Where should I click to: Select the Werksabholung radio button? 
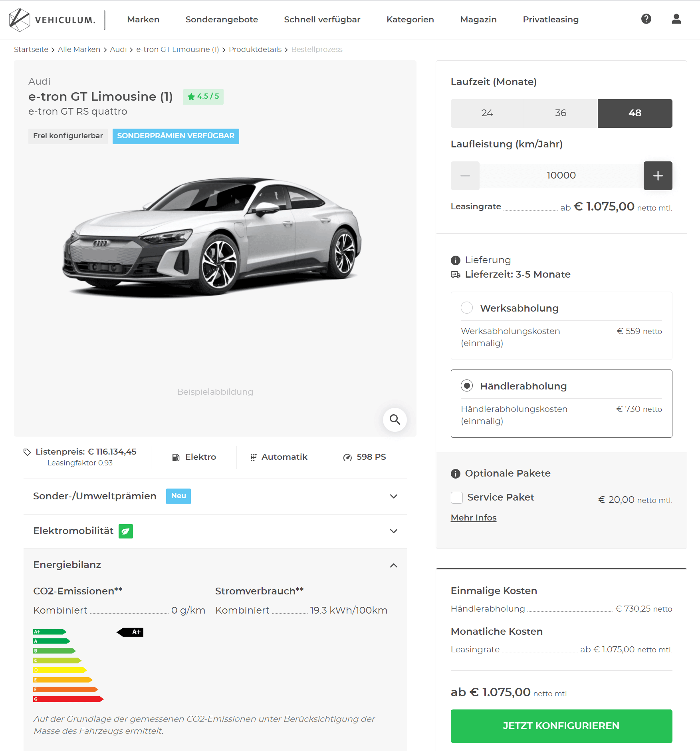pyautogui.click(x=467, y=308)
